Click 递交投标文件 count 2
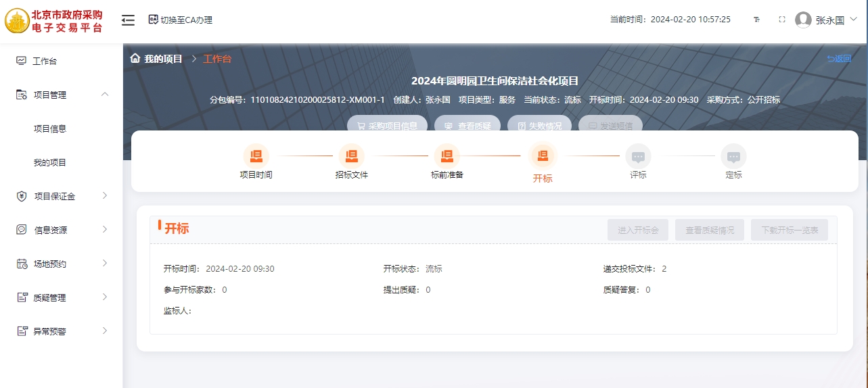The width and height of the screenshot is (868, 388). tap(664, 269)
